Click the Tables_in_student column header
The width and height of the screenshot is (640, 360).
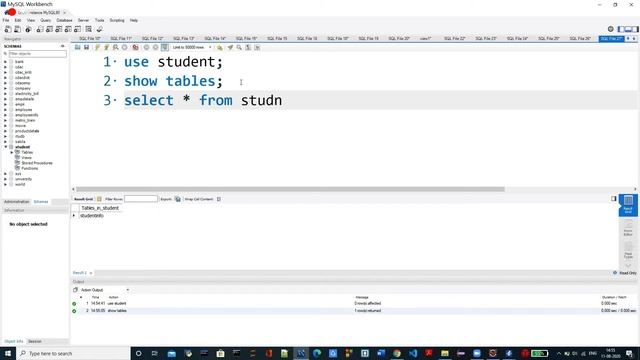coord(100,208)
